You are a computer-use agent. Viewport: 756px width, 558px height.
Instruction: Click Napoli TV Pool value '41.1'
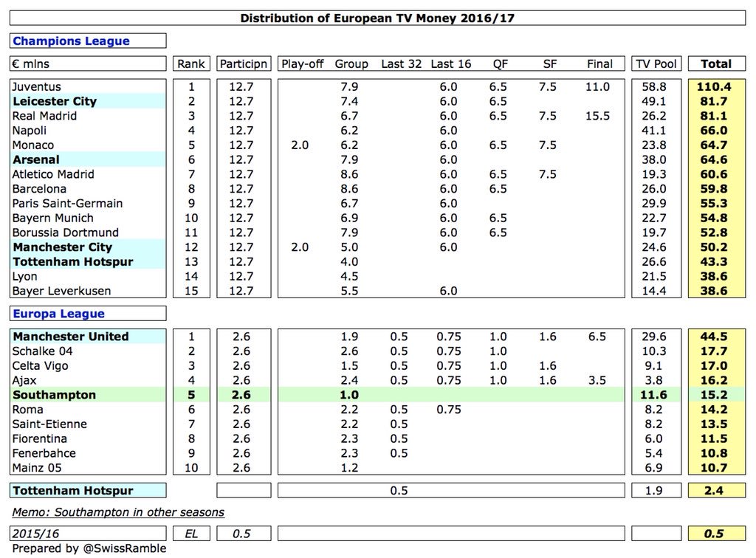click(654, 131)
